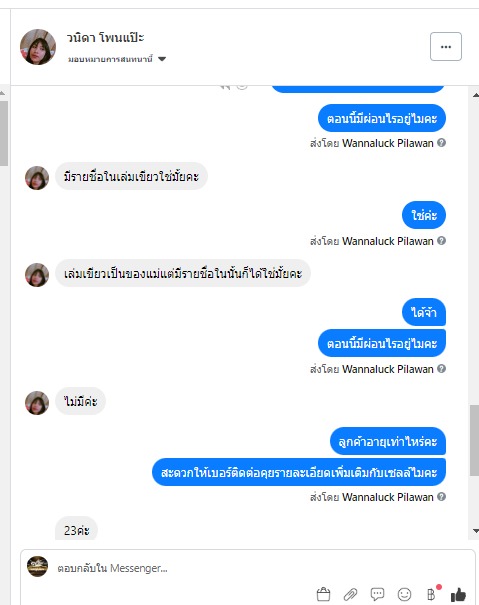The height and width of the screenshot is (605, 479).
Task: Click the right scrollbar down arrow
Action: tap(476, 531)
